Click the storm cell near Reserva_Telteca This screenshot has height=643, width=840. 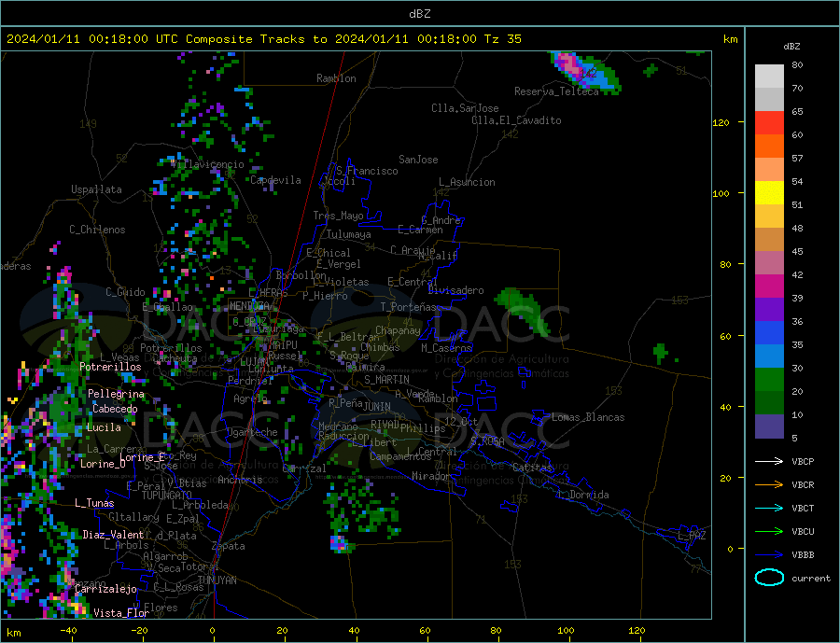(585, 71)
